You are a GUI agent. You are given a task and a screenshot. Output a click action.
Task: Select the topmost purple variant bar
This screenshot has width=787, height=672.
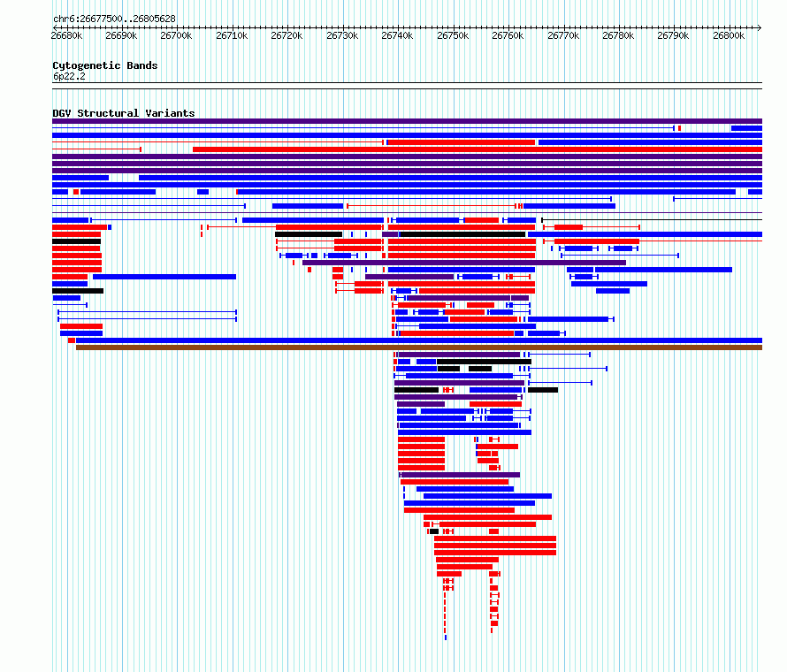point(407,121)
